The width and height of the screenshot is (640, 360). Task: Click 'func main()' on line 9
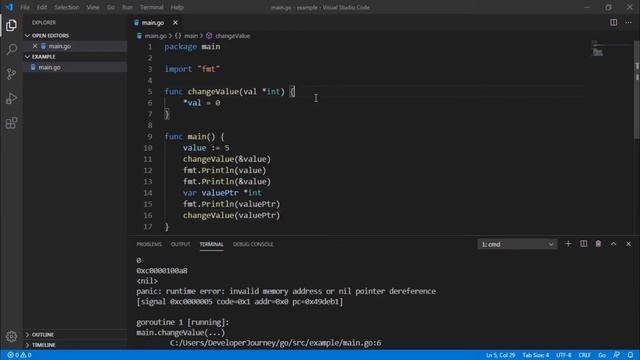coord(190,137)
